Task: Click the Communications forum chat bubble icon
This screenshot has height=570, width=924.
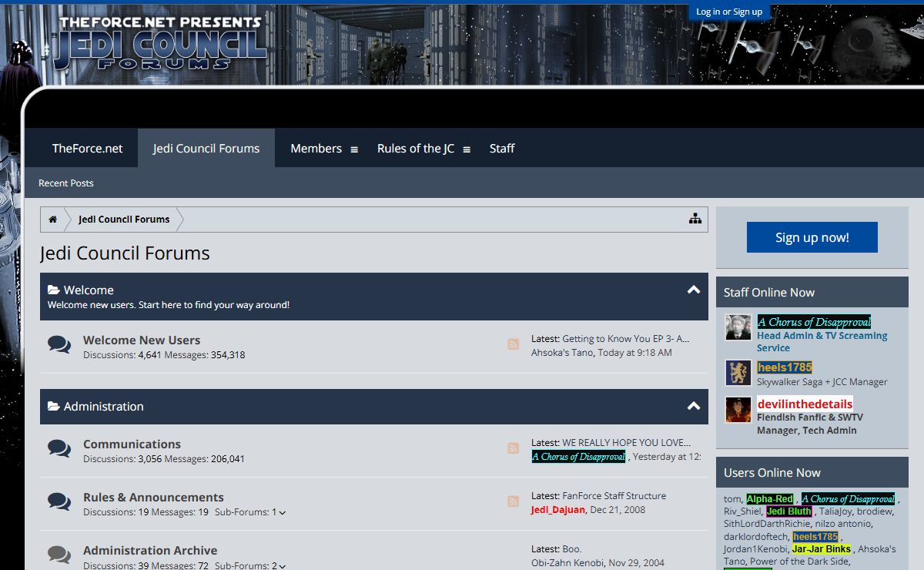Action: (x=59, y=449)
